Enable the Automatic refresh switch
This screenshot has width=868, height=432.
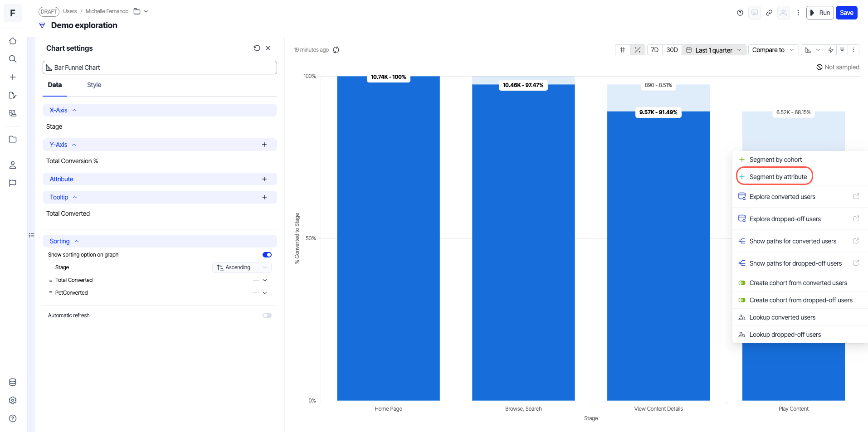point(267,316)
